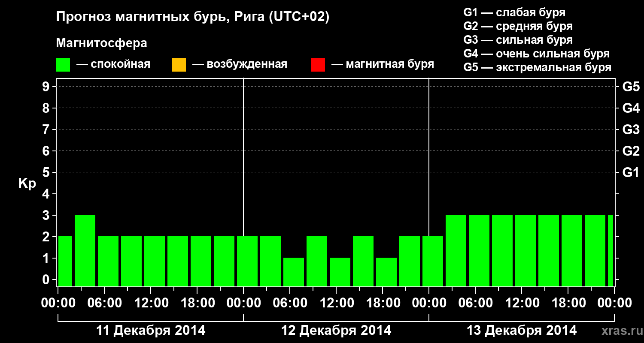Click the 'G5' label on the right axis

(631, 87)
